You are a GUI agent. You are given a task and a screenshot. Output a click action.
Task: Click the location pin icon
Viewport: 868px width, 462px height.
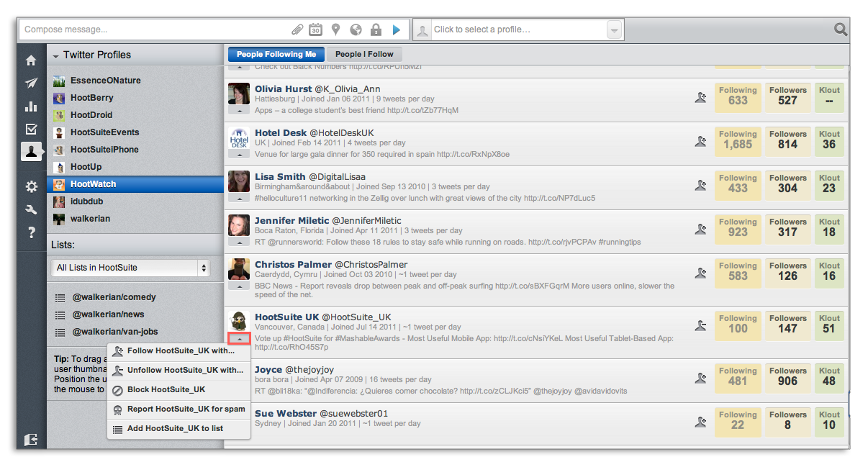[x=335, y=30]
